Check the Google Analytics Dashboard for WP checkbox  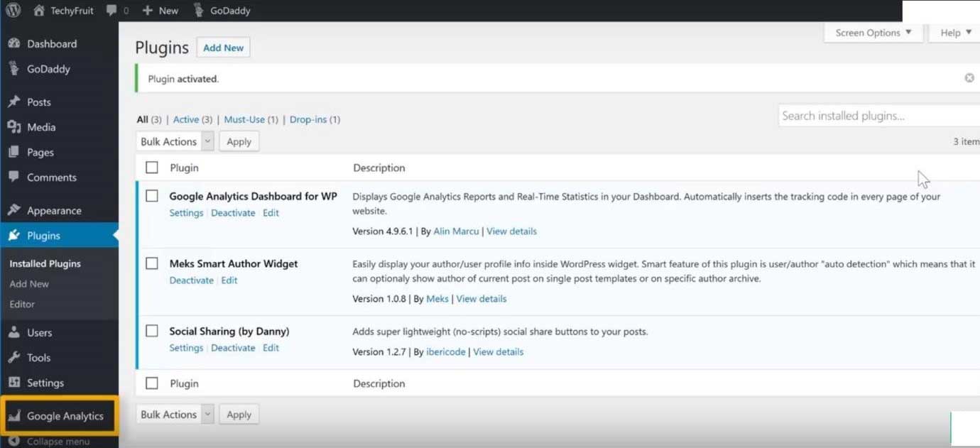(x=152, y=196)
